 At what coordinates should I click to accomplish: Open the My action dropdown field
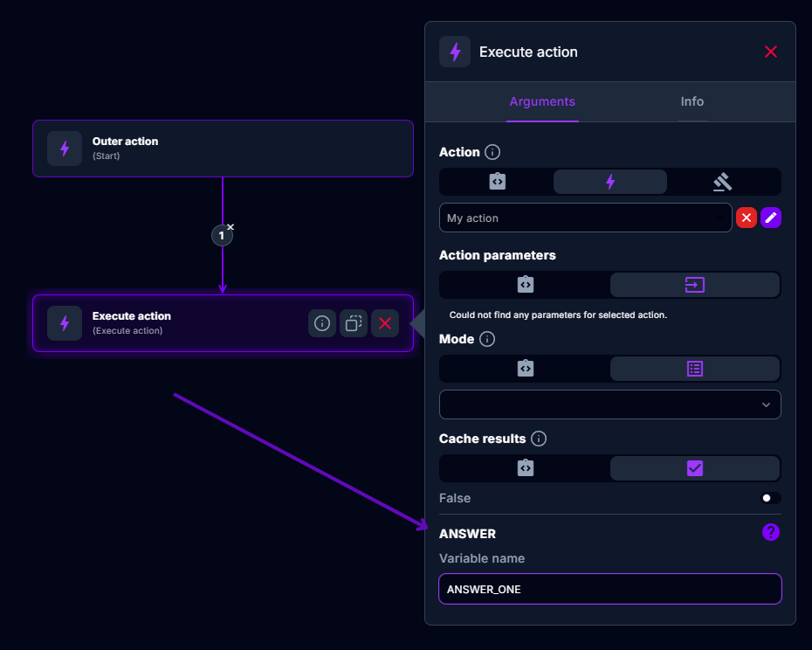click(585, 218)
